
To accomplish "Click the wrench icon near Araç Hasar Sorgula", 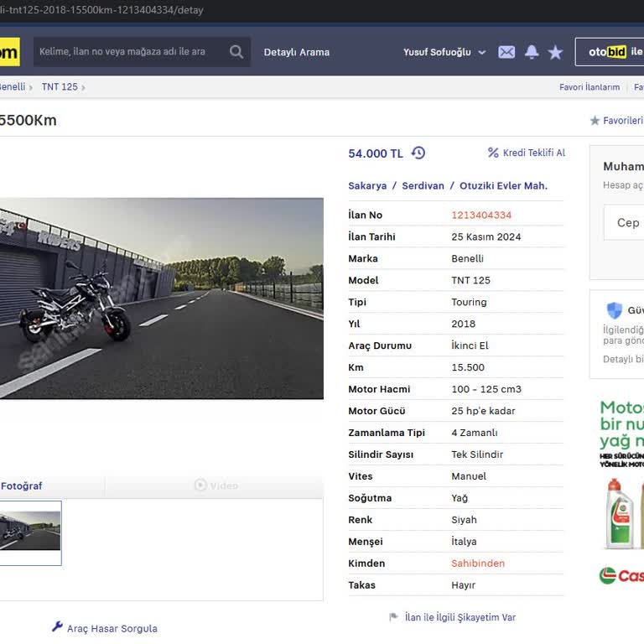I will [58, 626].
